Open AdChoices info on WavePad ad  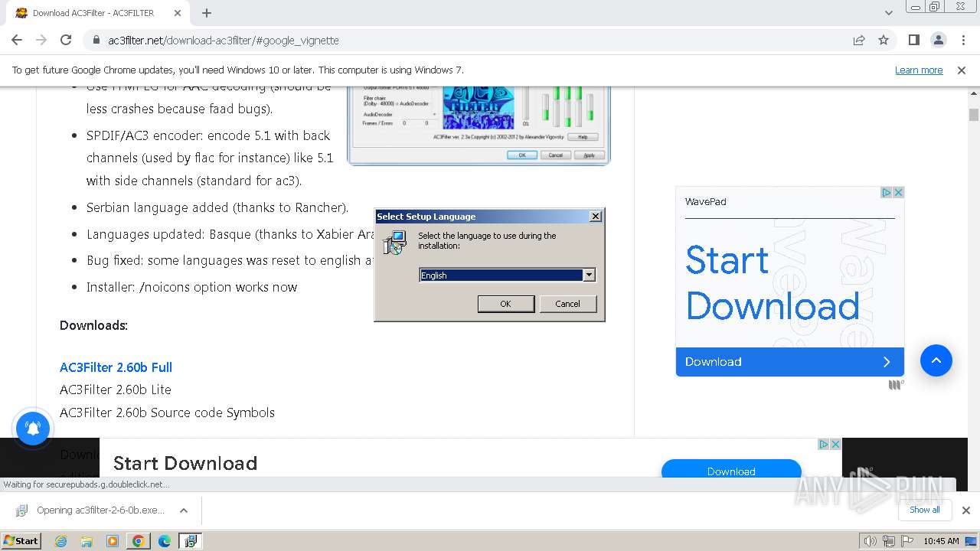click(x=887, y=192)
